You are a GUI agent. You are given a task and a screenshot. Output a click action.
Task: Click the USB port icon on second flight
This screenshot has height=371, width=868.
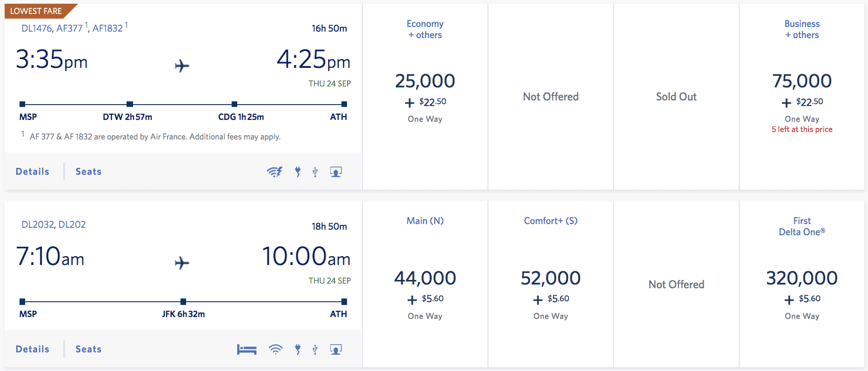[x=315, y=350]
